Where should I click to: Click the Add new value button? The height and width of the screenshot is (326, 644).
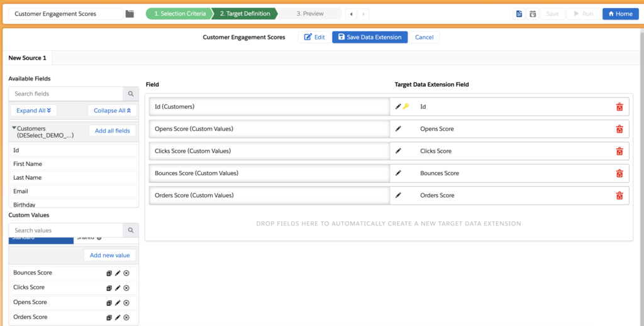coord(109,256)
